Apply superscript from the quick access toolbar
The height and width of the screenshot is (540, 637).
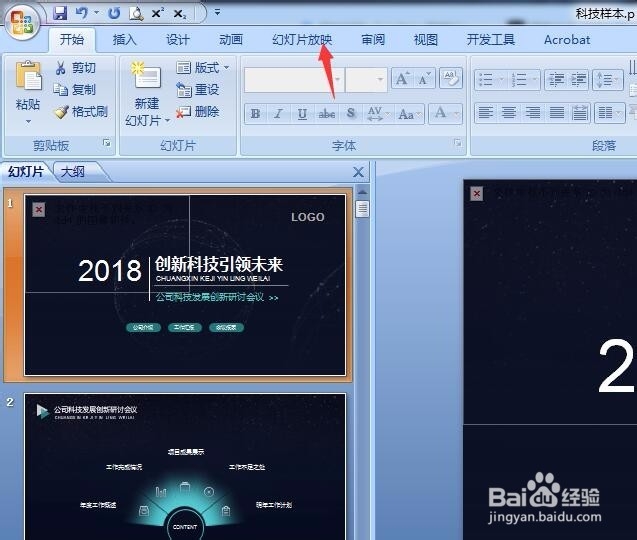157,13
